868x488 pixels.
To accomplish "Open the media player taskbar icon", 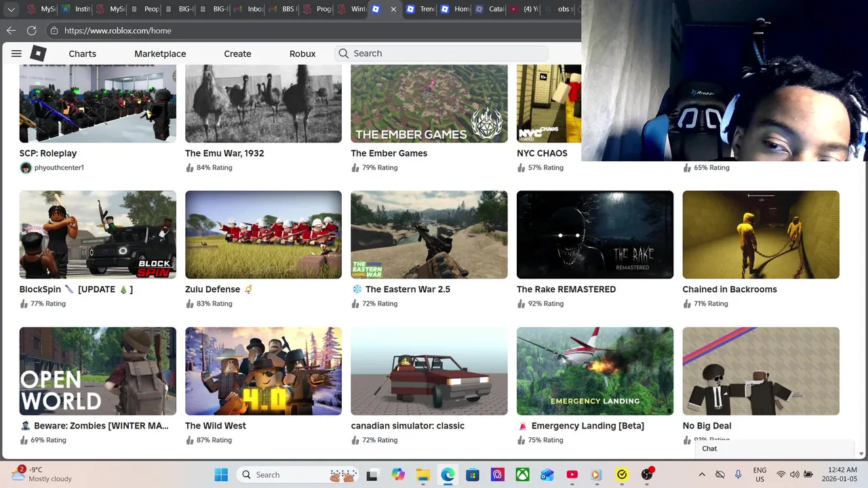I will click(597, 475).
